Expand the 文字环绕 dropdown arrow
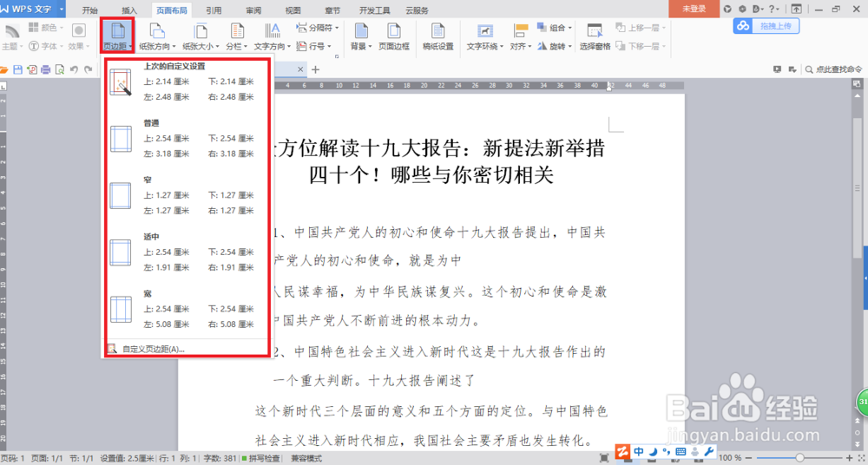 pyautogui.click(x=502, y=47)
